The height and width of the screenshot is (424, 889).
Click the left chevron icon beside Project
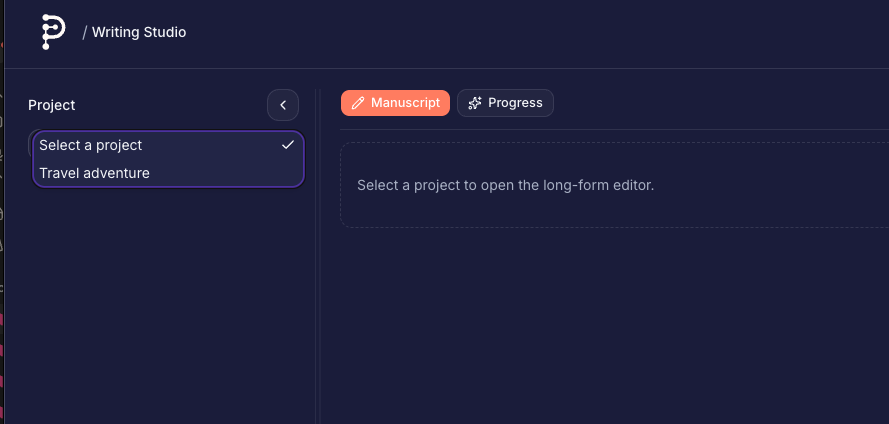pos(283,105)
